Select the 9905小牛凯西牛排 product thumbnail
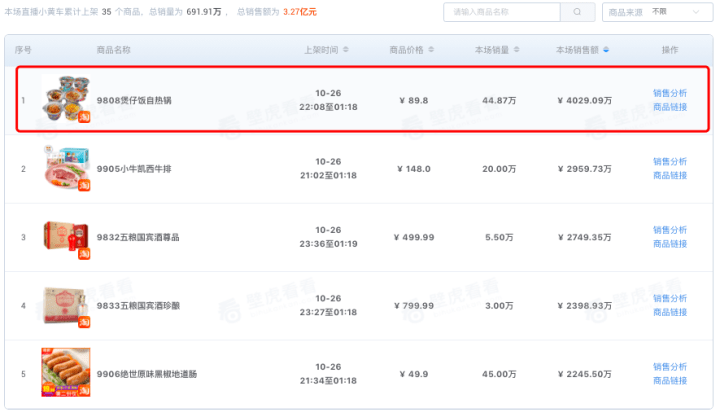The image size is (720, 417). click(x=66, y=168)
